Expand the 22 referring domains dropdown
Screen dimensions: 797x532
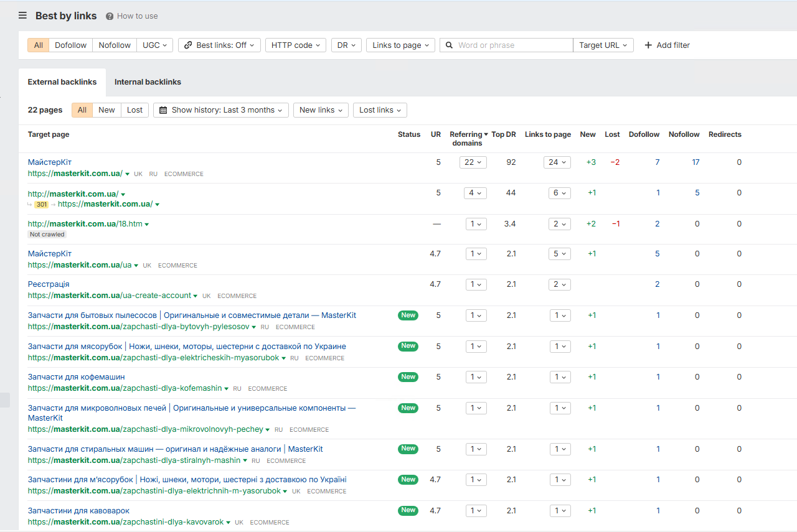click(473, 162)
